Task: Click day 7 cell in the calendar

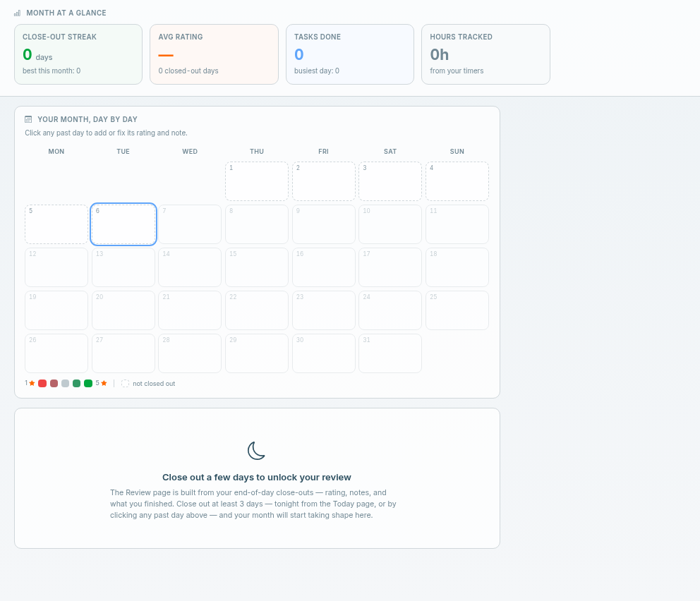Action: click(x=190, y=224)
